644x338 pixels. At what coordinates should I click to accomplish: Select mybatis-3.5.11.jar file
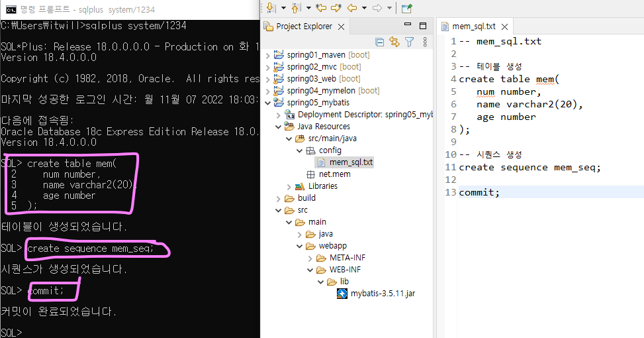376,293
